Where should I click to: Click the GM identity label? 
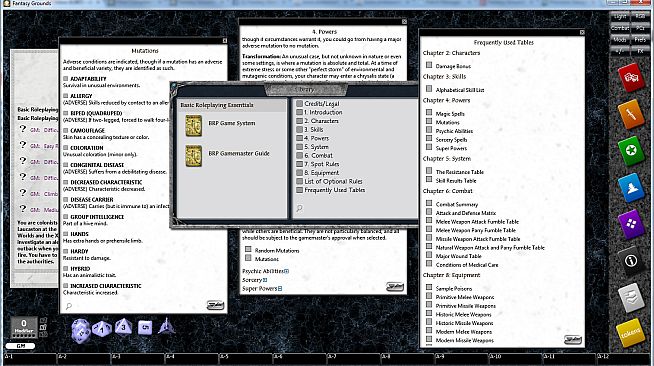pyautogui.click(x=20, y=346)
